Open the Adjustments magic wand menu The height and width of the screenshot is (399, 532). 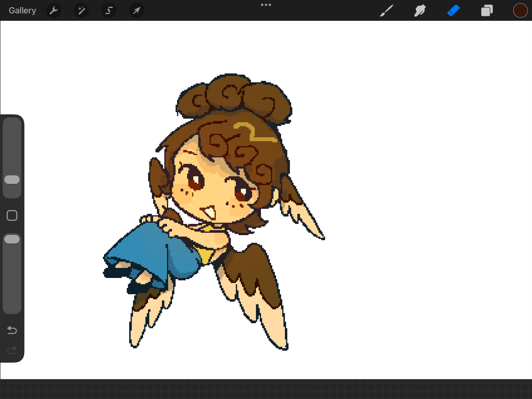point(81,11)
